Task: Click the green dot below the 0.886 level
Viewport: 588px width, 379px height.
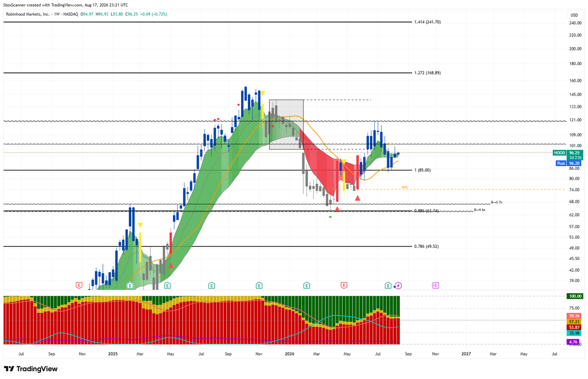Action: click(330, 216)
